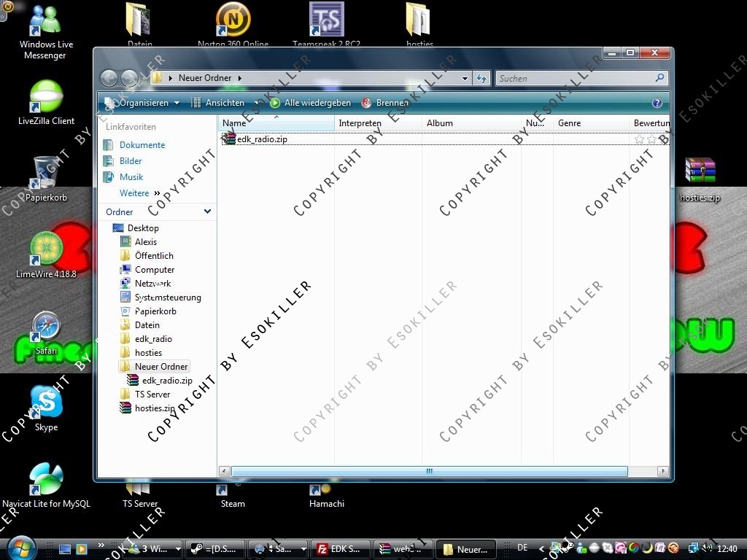
Task: Click the horizontal scrollbar in file list
Action: click(429, 472)
